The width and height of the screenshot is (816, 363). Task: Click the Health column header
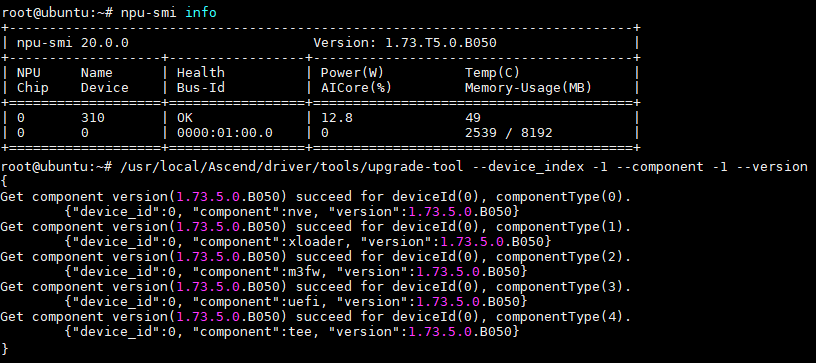click(200, 72)
